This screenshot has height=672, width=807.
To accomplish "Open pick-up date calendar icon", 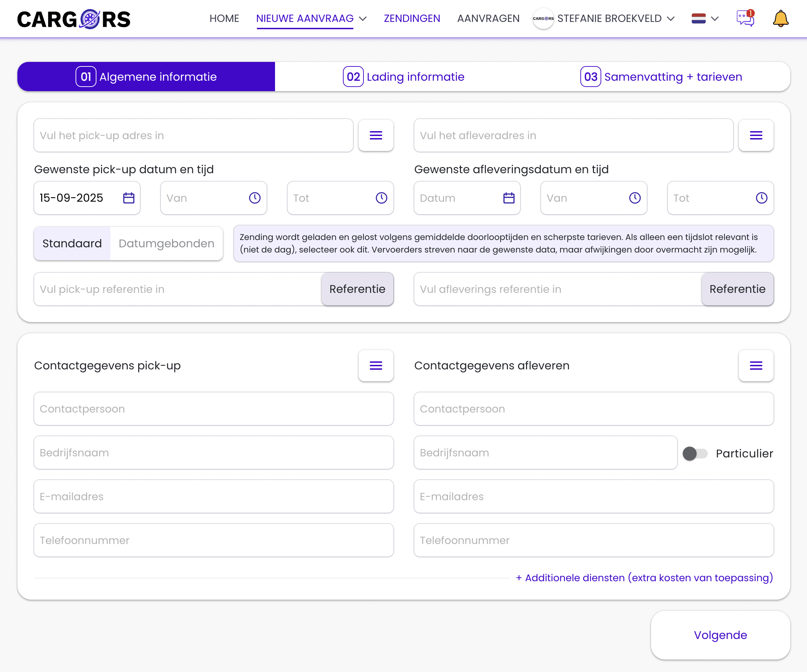I will tap(128, 198).
